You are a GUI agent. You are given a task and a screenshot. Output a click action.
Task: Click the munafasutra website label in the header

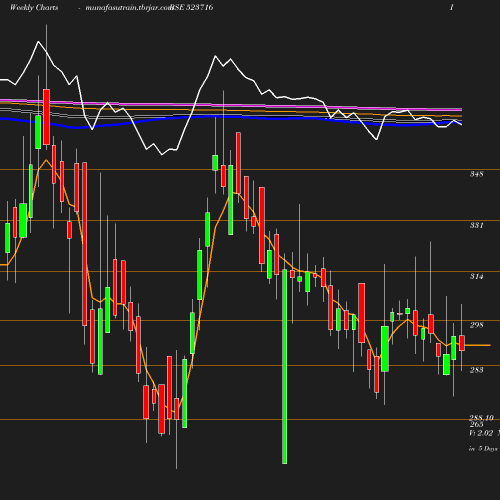[x=129, y=7]
